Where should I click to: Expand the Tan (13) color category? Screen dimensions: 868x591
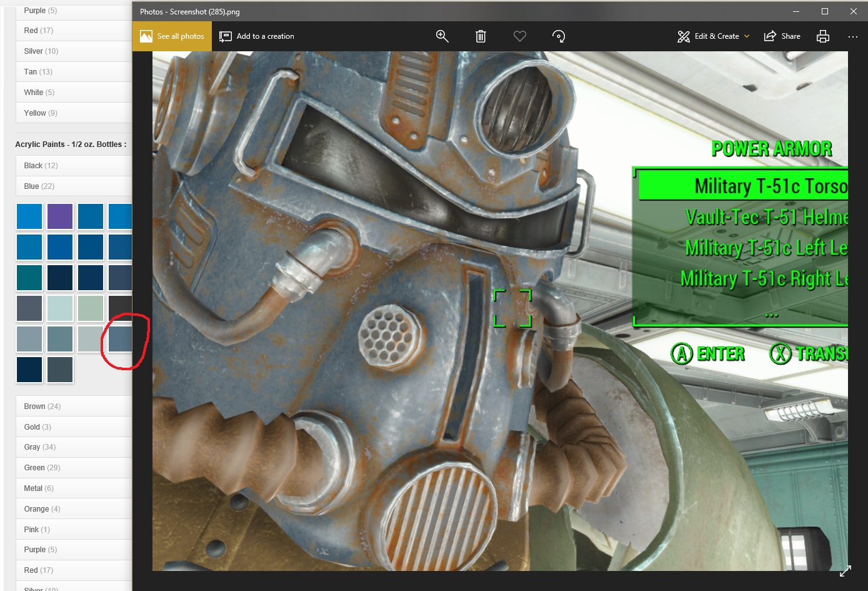pos(74,72)
